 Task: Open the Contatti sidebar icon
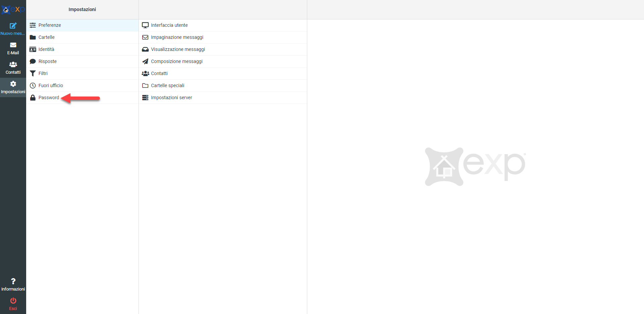click(13, 64)
